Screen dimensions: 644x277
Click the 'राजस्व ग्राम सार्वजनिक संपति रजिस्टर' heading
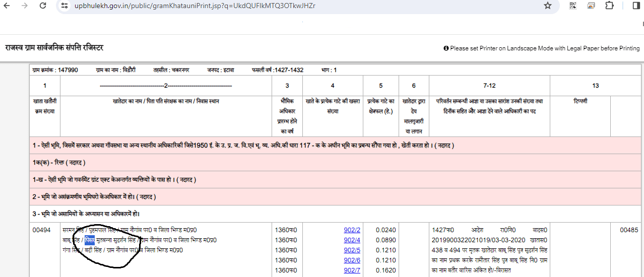54,48
